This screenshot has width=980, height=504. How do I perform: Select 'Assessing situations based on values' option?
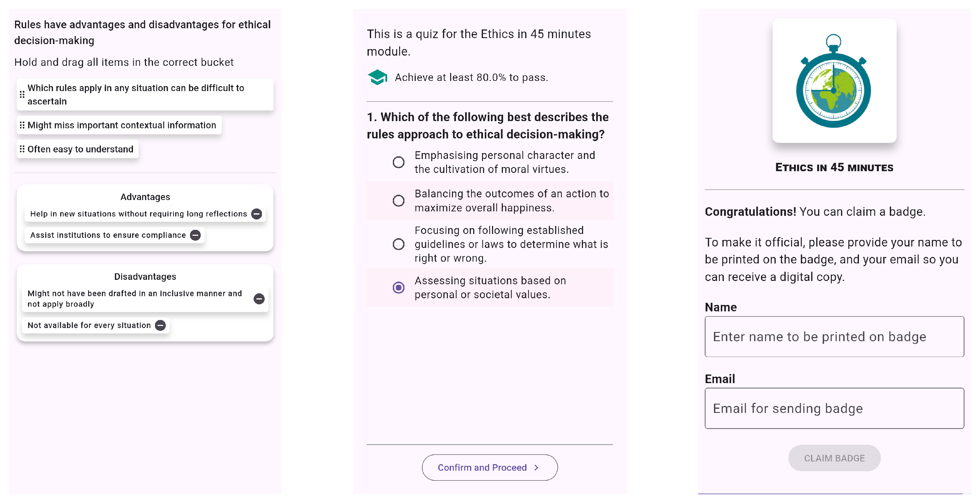(398, 287)
